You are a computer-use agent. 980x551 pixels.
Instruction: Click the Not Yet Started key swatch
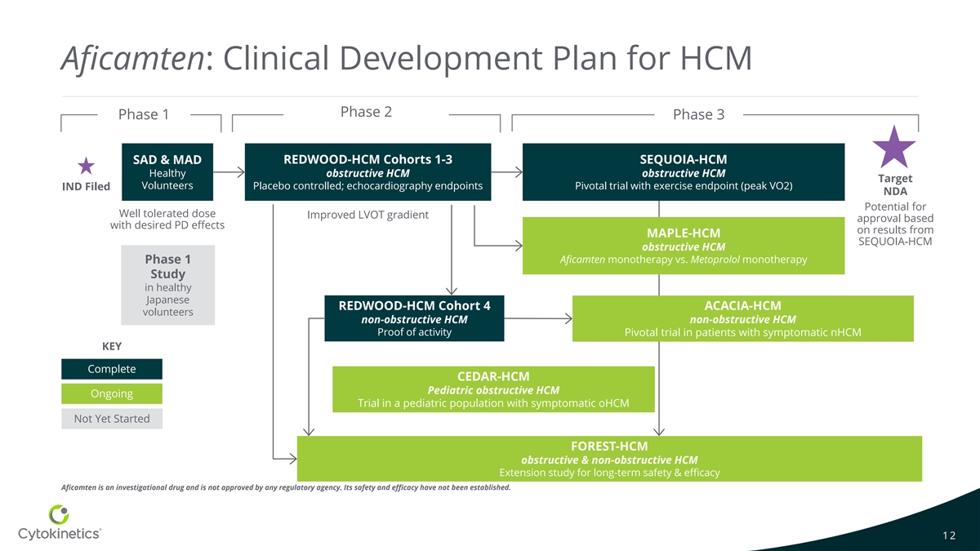point(112,419)
